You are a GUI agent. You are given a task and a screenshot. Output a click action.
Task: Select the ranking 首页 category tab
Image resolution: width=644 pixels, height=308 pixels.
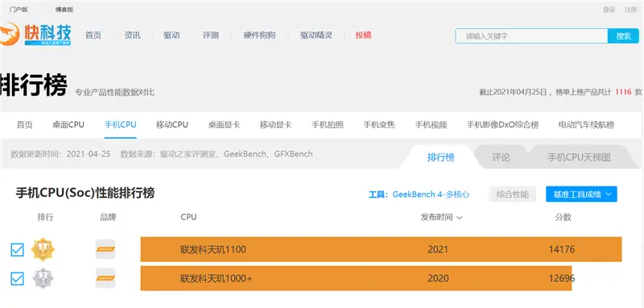tap(25, 125)
